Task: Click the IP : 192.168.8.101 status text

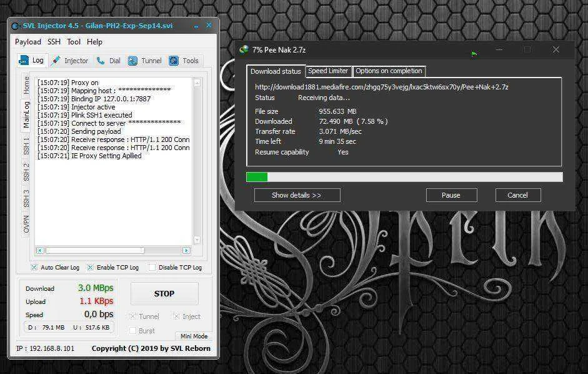Action: 46,348
